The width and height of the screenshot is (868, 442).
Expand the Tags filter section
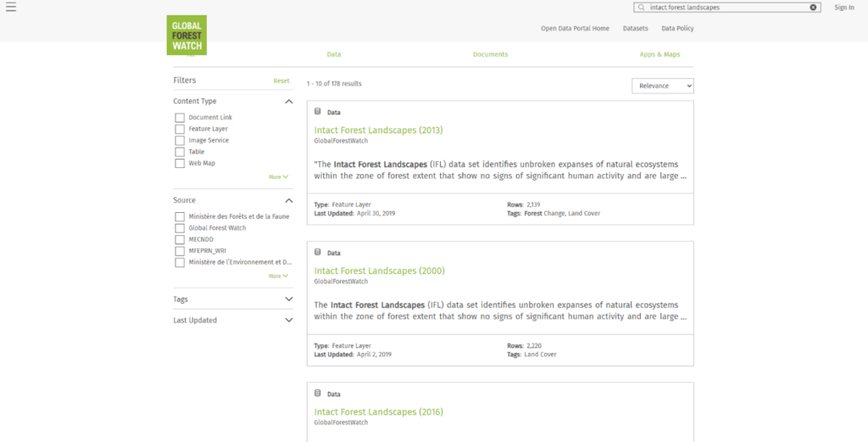288,299
